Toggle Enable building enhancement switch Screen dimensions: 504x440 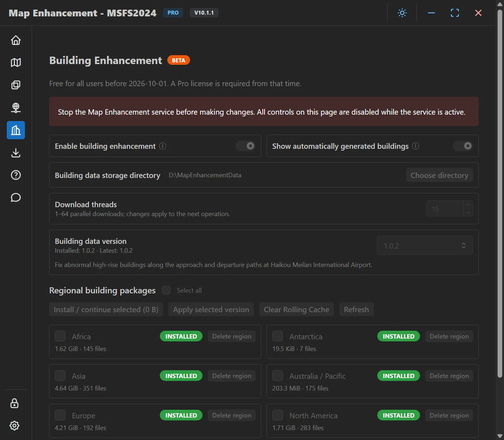point(246,146)
